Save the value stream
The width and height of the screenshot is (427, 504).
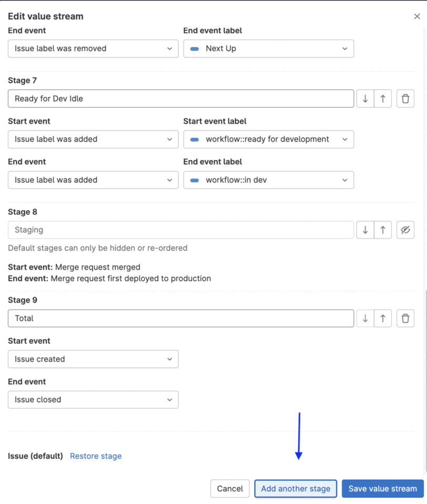[382, 488]
